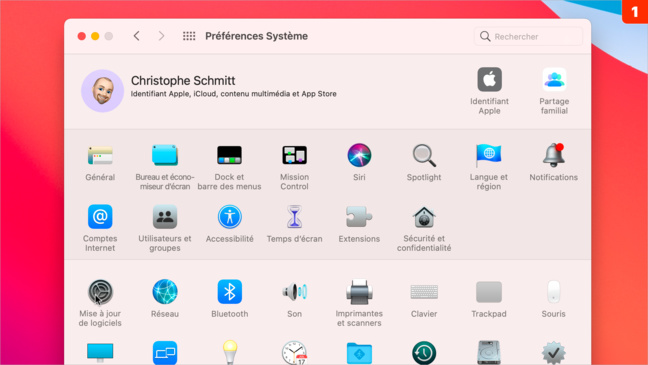The image size is (648, 365).
Task: Open Sécurité et confidentialité settings
Action: point(424,217)
